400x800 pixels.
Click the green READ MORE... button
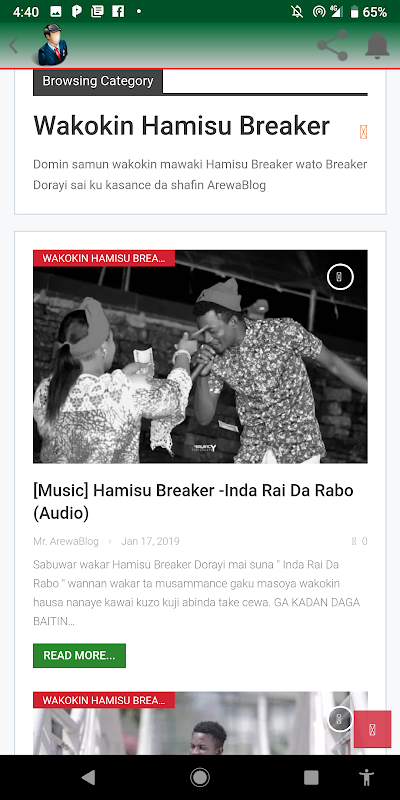click(80, 656)
